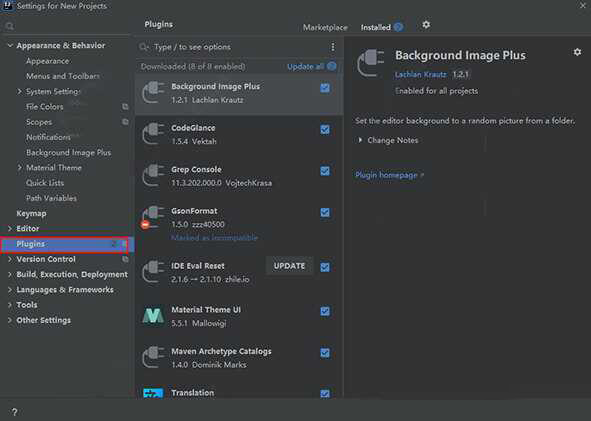Expand the Material Theme node

20,168
